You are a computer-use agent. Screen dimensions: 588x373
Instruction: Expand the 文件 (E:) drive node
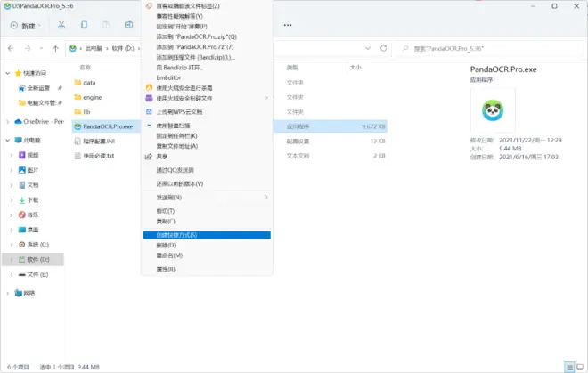tap(12, 275)
